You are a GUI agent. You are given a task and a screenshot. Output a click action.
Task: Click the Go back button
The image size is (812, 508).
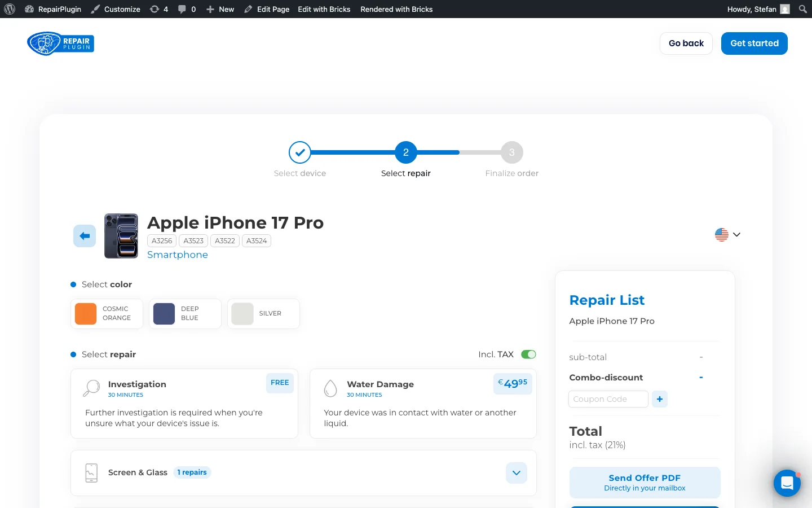tap(686, 43)
